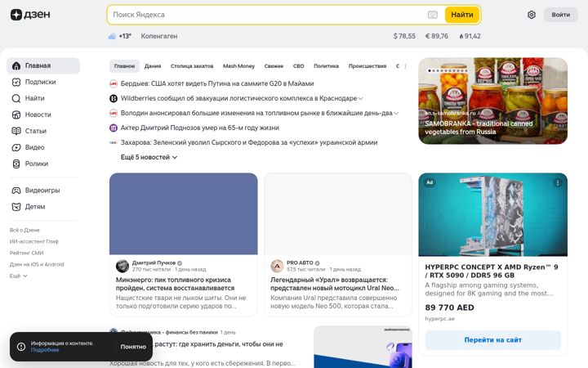Dismiss notice with Понятно button
The height and width of the screenshot is (368, 588).
(x=133, y=347)
